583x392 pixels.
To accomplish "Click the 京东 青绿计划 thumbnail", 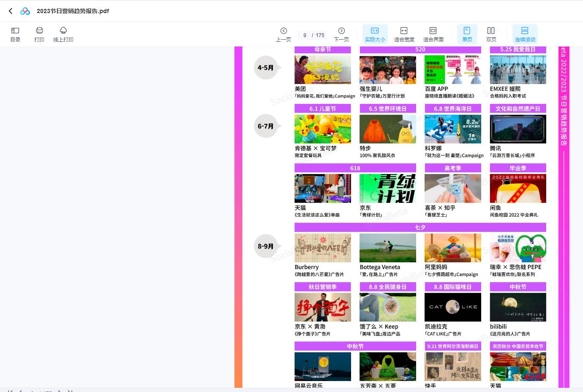I will tap(387, 188).
